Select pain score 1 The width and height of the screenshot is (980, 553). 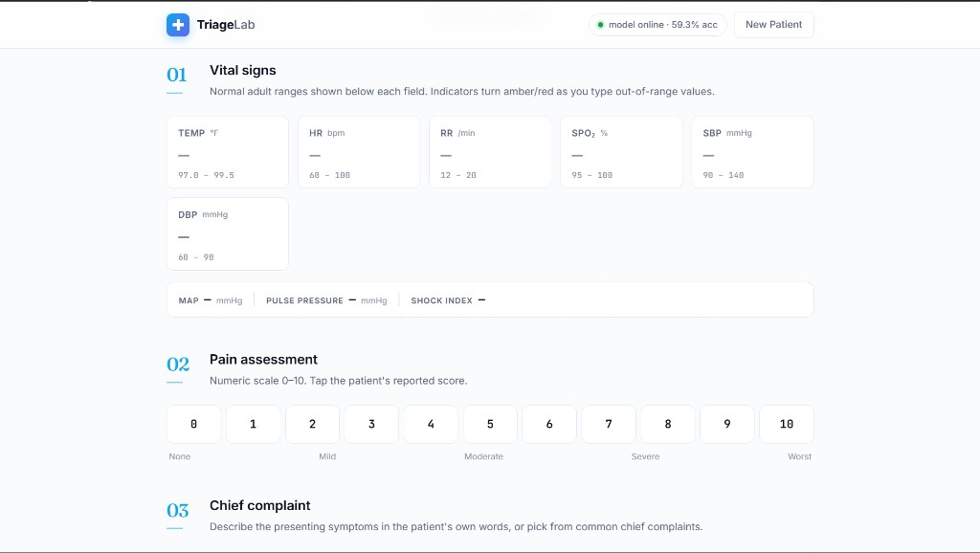[253, 424]
